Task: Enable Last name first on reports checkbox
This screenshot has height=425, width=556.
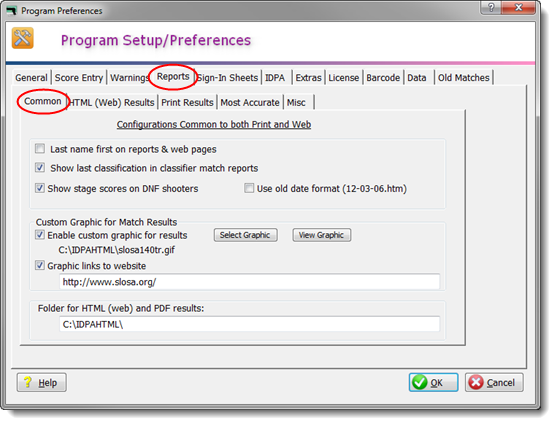Action: point(40,149)
